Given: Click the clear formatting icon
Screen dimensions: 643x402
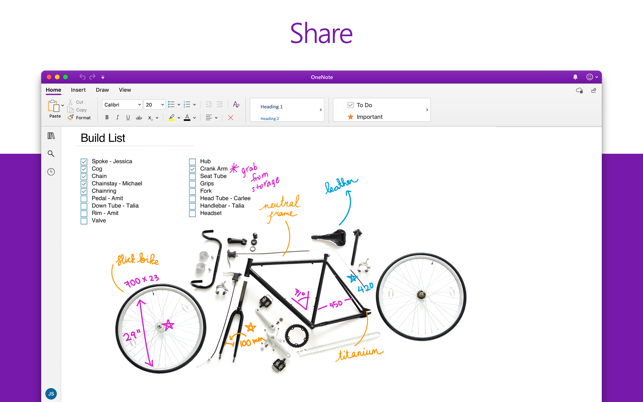Looking at the screenshot, I should coord(236,105).
